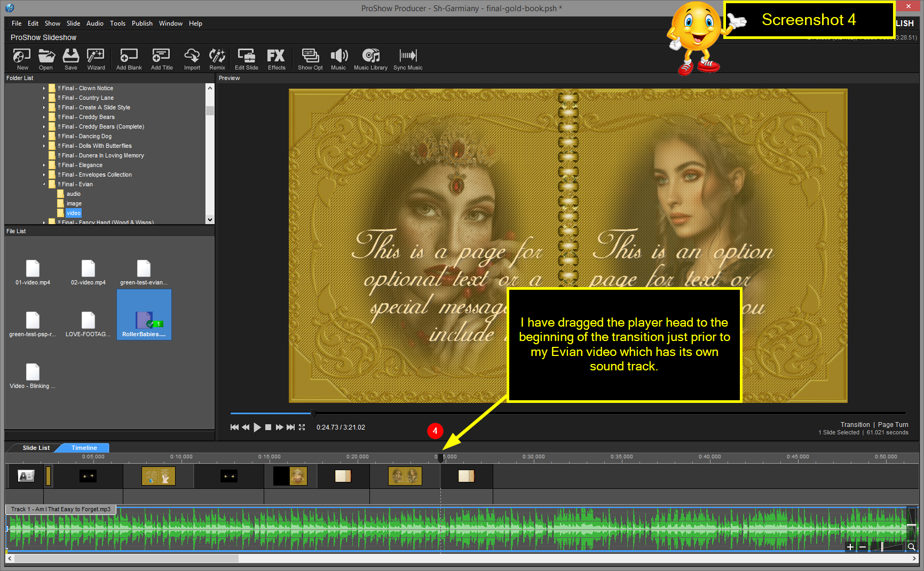Open the Show menu
924x571 pixels.
(x=52, y=23)
